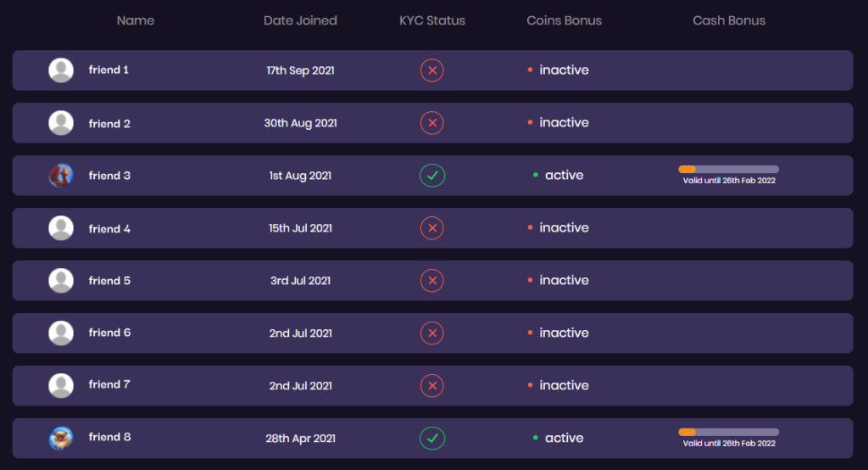Sort by the Date Joined column header
This screenshot has height=470, width=868.
point(300,20)
